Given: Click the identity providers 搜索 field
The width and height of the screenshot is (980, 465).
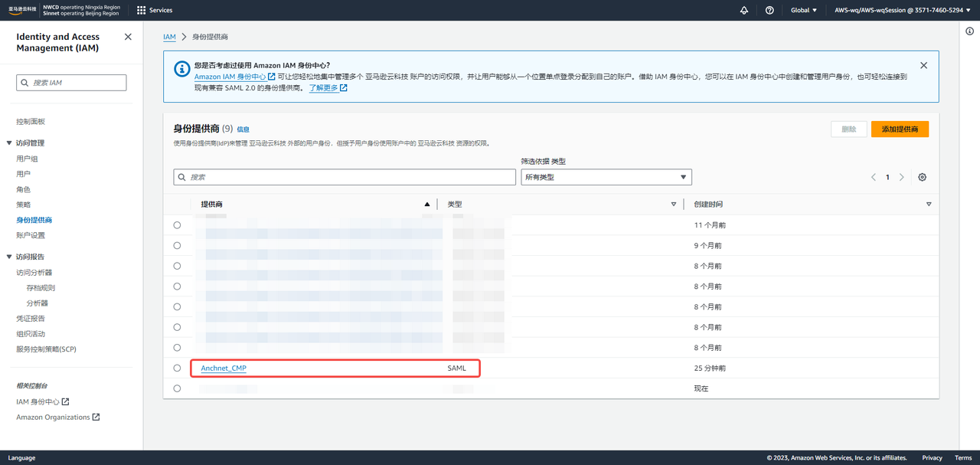Looking at the screenshot, I should tap(345, 177).
